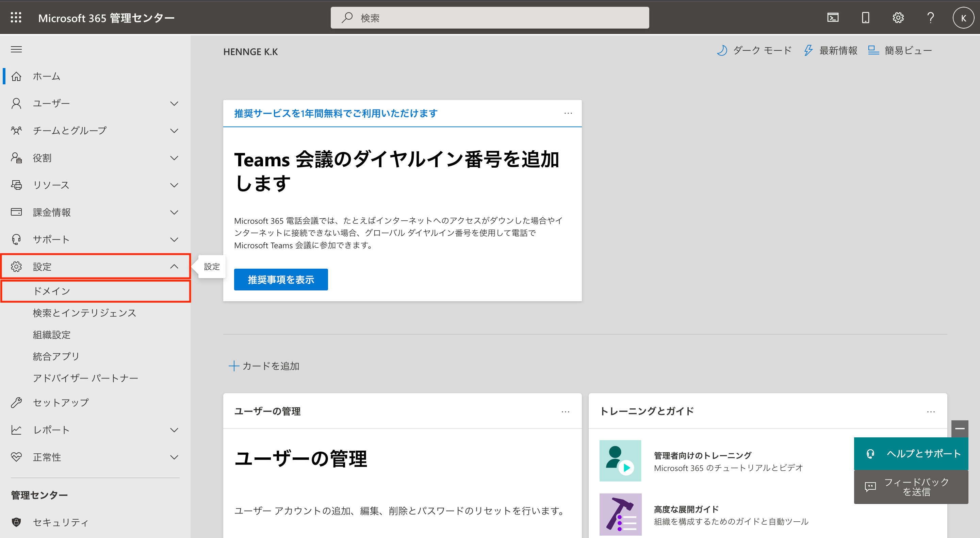
Task: Click recommendation card header link
Action: point(336,113)
